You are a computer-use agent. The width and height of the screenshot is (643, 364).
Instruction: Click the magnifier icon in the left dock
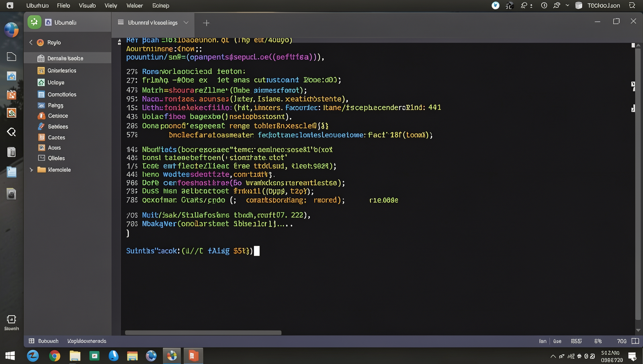[11, 132]
